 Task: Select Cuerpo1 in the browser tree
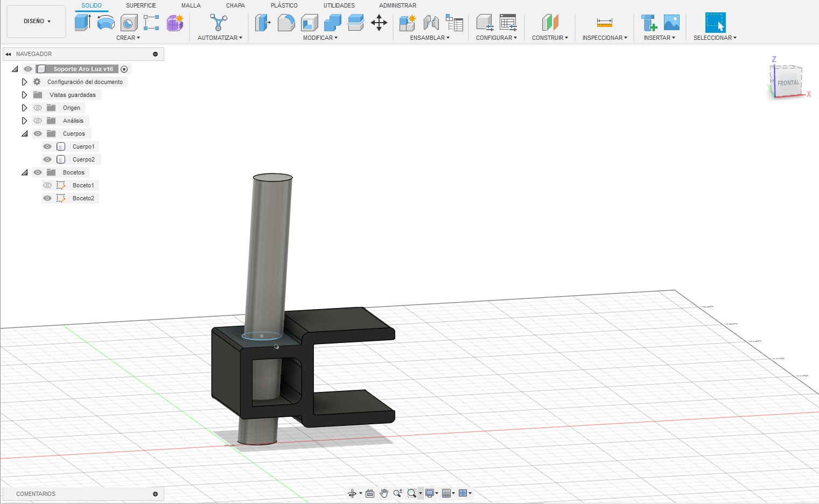pos(83,146)
